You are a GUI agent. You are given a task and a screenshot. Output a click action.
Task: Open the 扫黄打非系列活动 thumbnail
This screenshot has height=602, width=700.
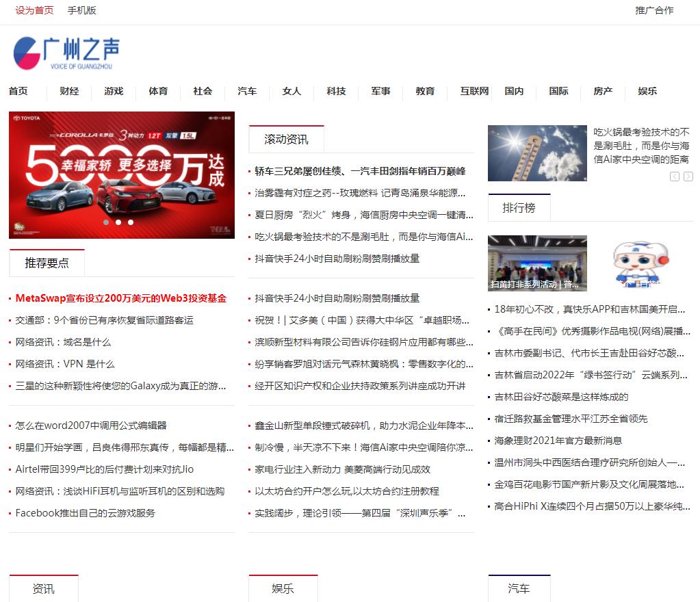tap(537, 263)
